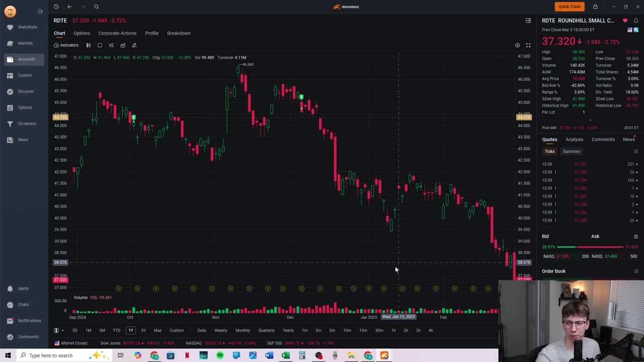Open the Windows Start menu
The width and height of the screenshot is (644, 362).
[8, 355]
